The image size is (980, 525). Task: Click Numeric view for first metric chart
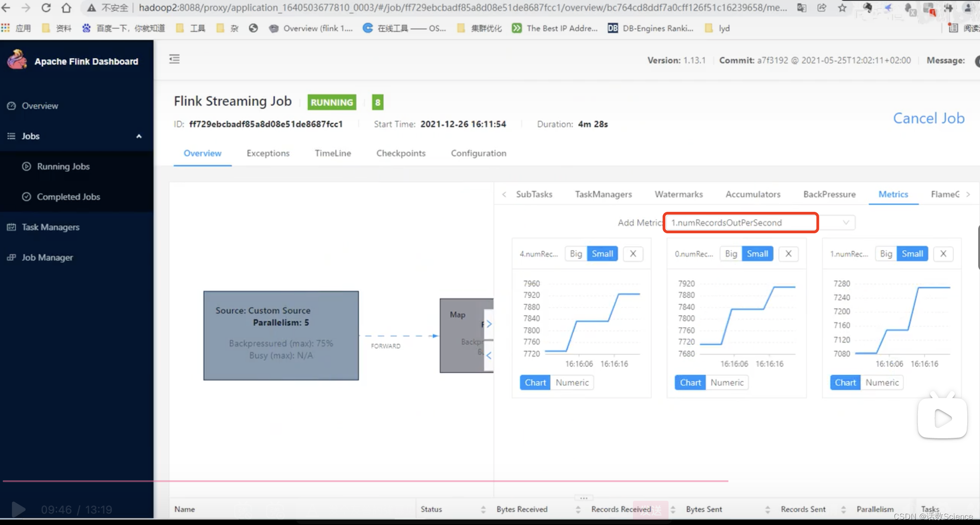pos(572,383)
